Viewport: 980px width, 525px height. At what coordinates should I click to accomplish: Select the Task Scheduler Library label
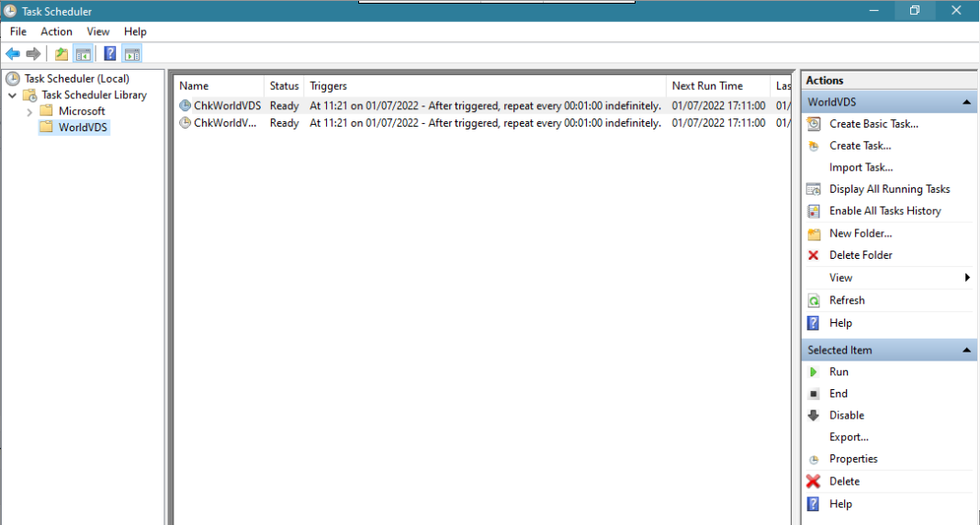[x=95, y=95]
